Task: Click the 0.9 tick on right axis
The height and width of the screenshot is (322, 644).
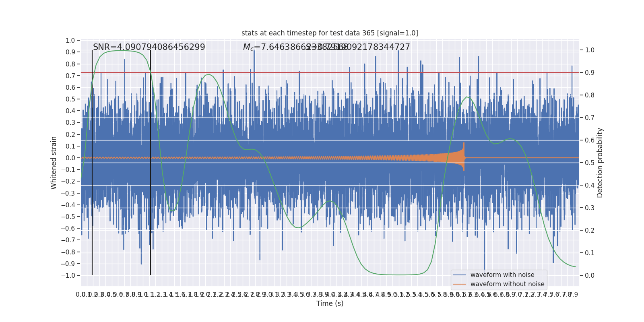Action: (590, 73)
